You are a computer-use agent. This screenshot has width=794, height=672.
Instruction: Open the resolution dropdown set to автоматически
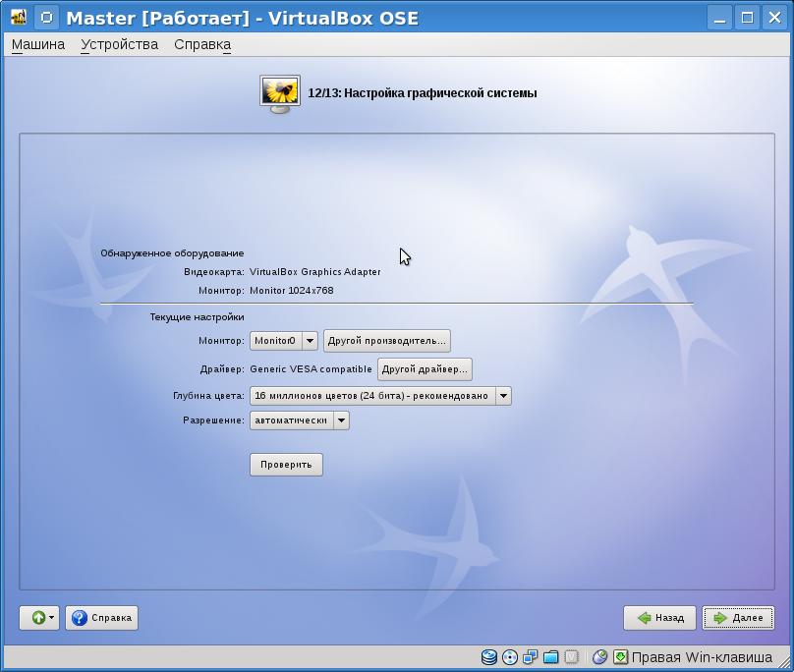click(341, 420)
